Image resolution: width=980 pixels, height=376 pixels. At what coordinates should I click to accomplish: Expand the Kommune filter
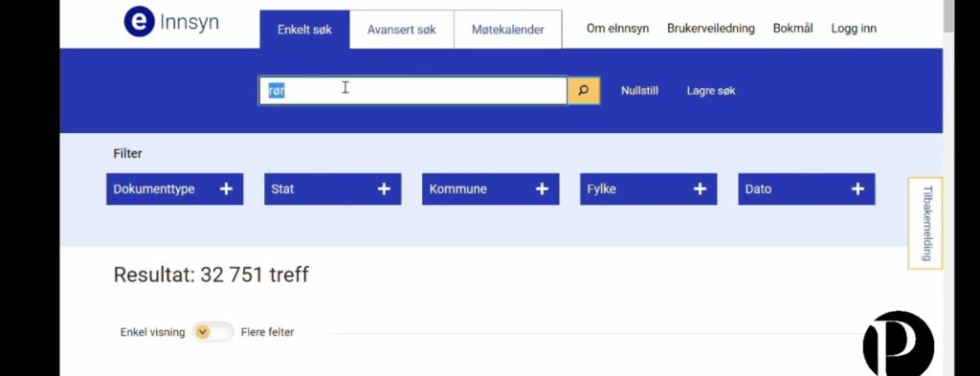(x=491, y=189)
